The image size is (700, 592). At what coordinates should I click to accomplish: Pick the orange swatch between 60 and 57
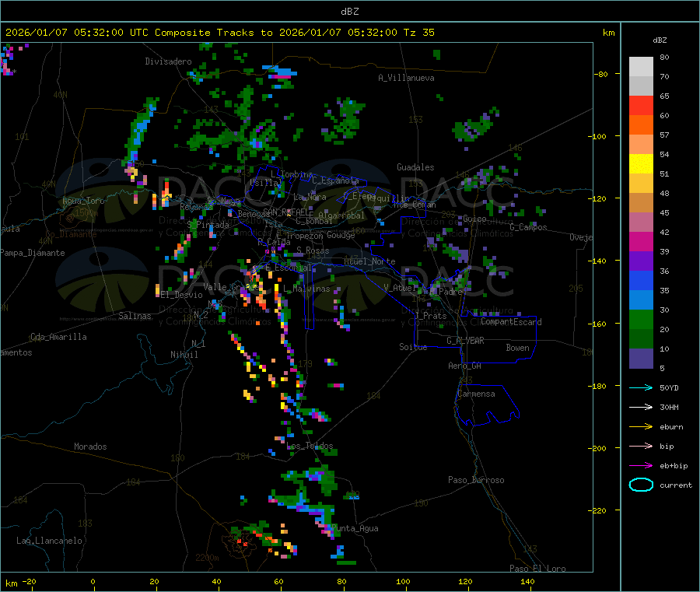(x=641, y=125)
